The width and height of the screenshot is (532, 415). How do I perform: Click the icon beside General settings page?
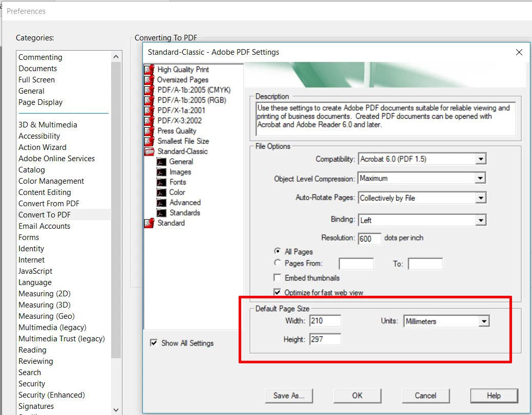click(161, 162)
